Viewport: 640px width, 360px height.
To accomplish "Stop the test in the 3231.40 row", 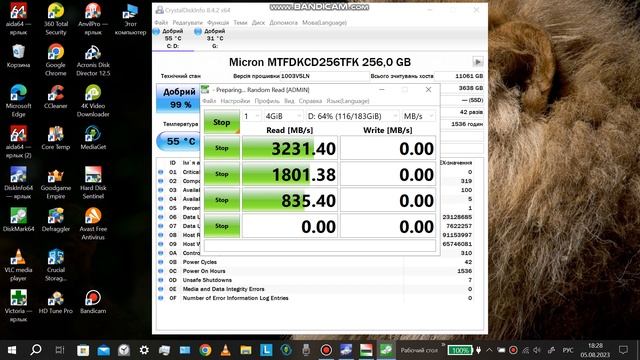I will tap(222, 148).
